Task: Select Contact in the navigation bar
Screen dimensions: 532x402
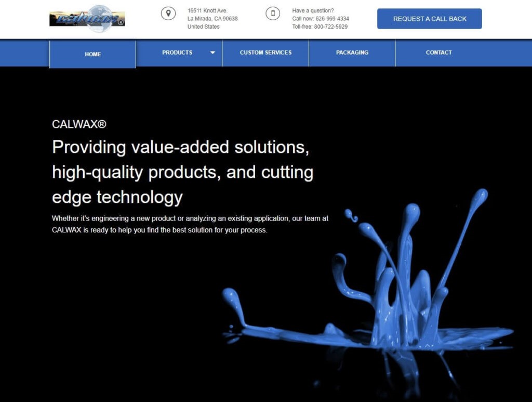Action: click(438, 53)
